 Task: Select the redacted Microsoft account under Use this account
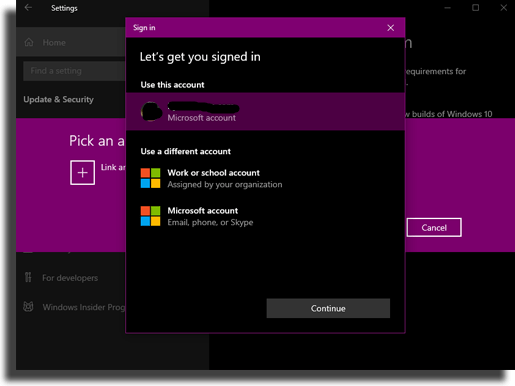(x=265, y=111)
